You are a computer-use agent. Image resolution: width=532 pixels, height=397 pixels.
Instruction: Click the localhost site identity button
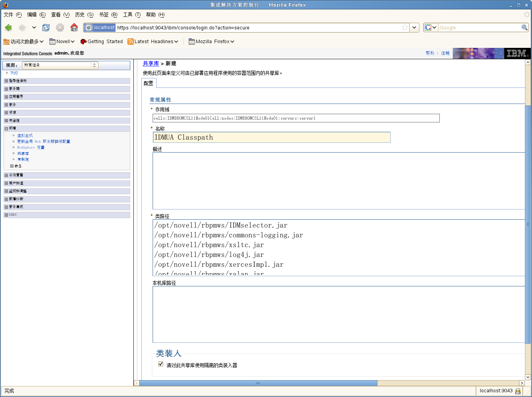(x=100, y=27)
